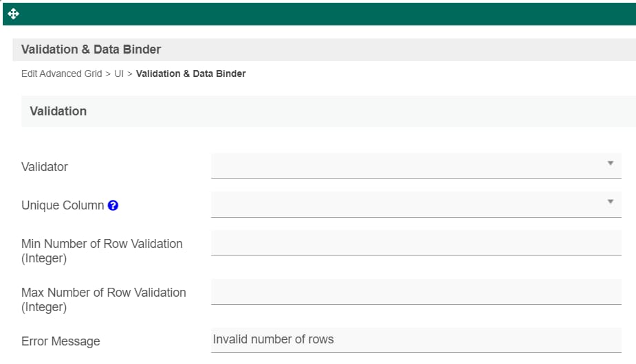Click the Error Message label
Screen dimensions: 636x364
[x=61, y=341]
